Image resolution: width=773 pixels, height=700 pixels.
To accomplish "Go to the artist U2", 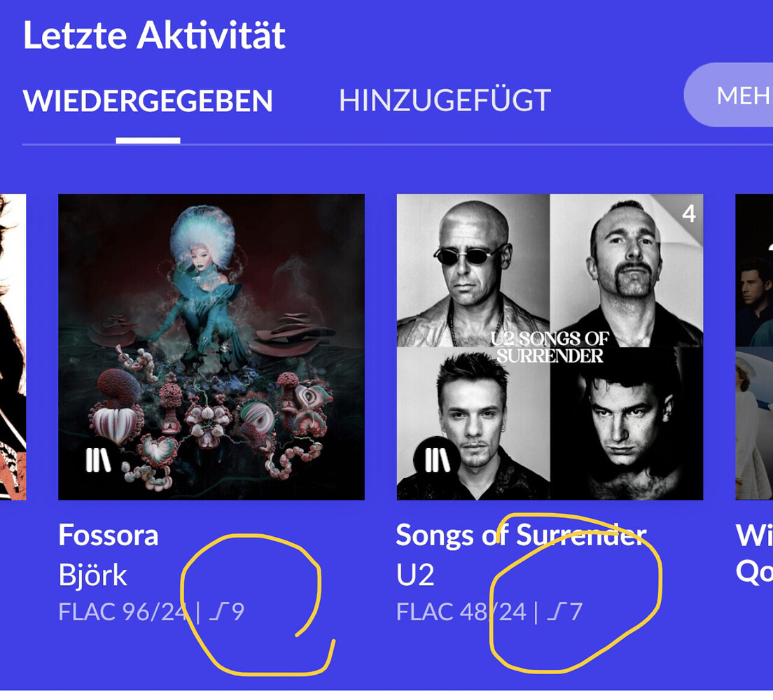I will click(x=415, y=575).
